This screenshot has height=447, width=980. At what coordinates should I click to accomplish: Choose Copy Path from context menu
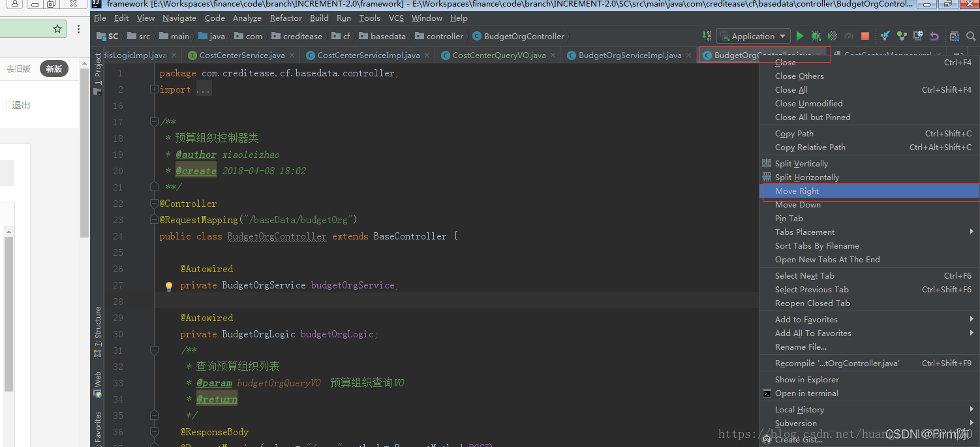tap(869, 134)
